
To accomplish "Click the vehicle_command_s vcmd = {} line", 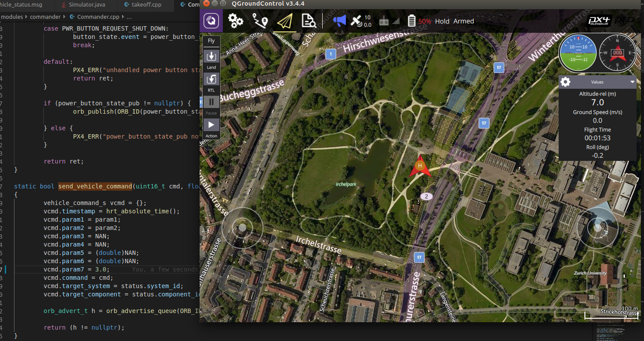I will [95, 203].
